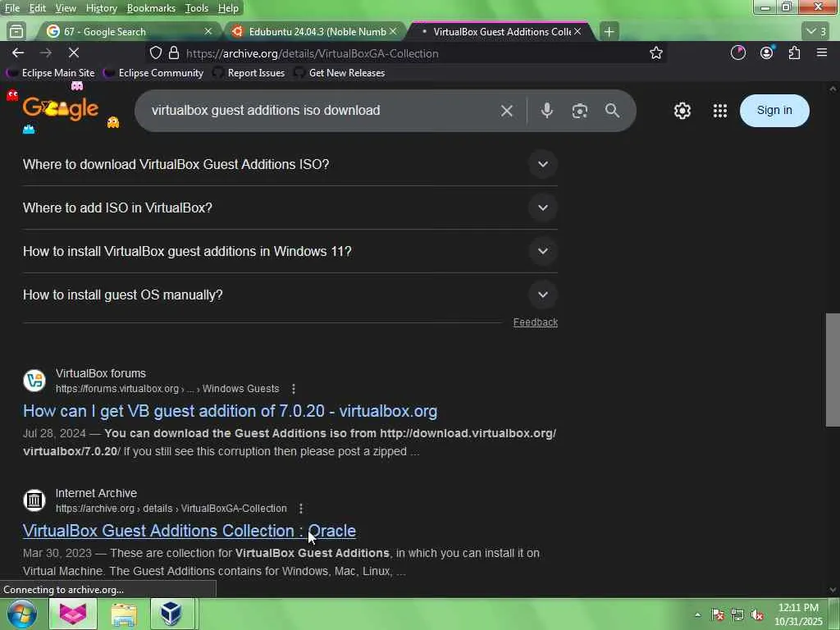This screenshot has height=630, width=840.
Task: Start voice search with microphone icon
Action: coord(546,111)
